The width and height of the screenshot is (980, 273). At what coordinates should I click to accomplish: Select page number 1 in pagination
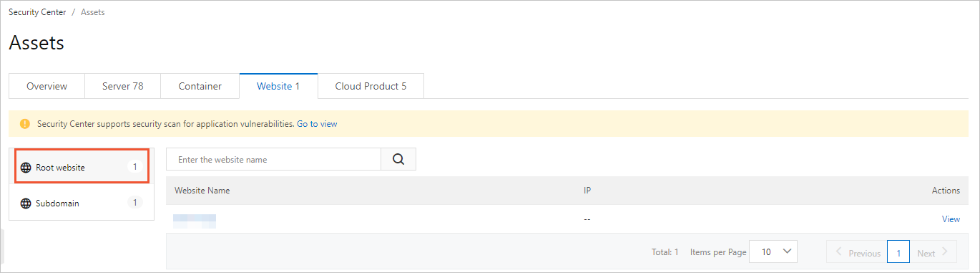pos(898,252)
